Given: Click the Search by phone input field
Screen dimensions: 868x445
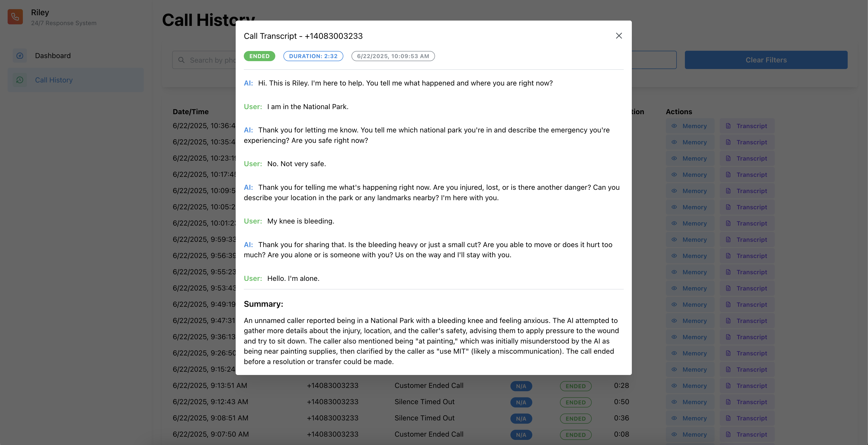Looking at the screenshot, I should (x=204, y=60).
